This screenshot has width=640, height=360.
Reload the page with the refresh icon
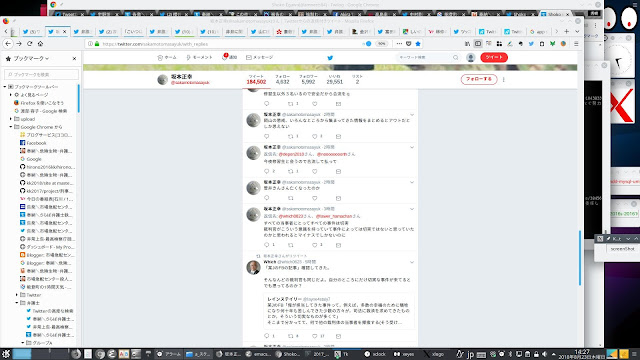click(x=29, y=44)
